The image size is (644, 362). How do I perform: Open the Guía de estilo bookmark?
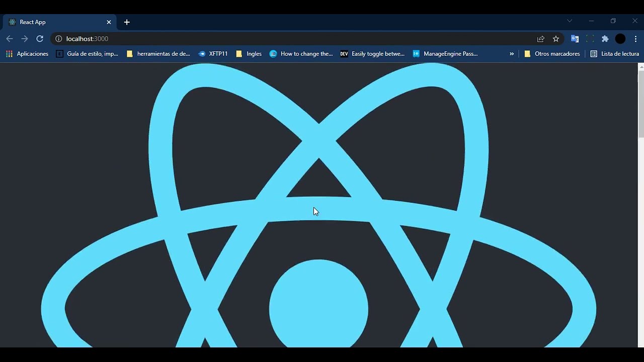click(87, 54)
